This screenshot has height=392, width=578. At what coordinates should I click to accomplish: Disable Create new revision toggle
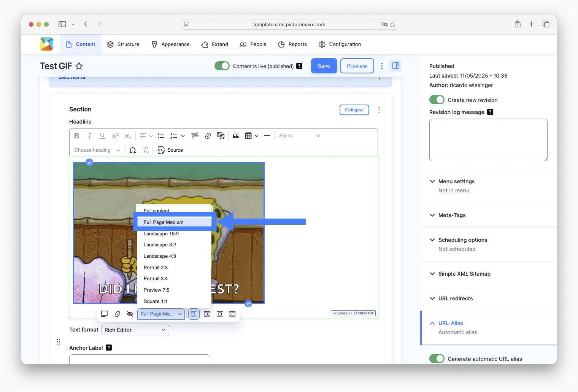point(437,100)
